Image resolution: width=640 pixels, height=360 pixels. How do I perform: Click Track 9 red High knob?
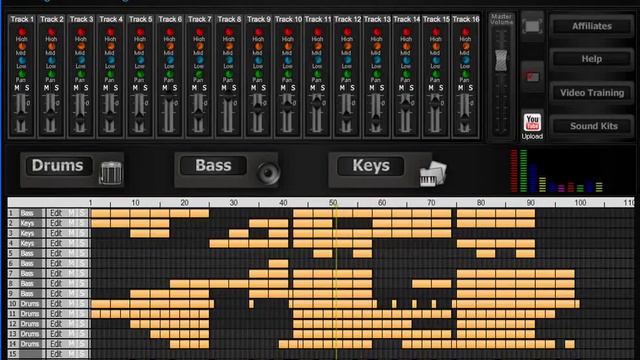pyautogui.click(x=259, y=31)
